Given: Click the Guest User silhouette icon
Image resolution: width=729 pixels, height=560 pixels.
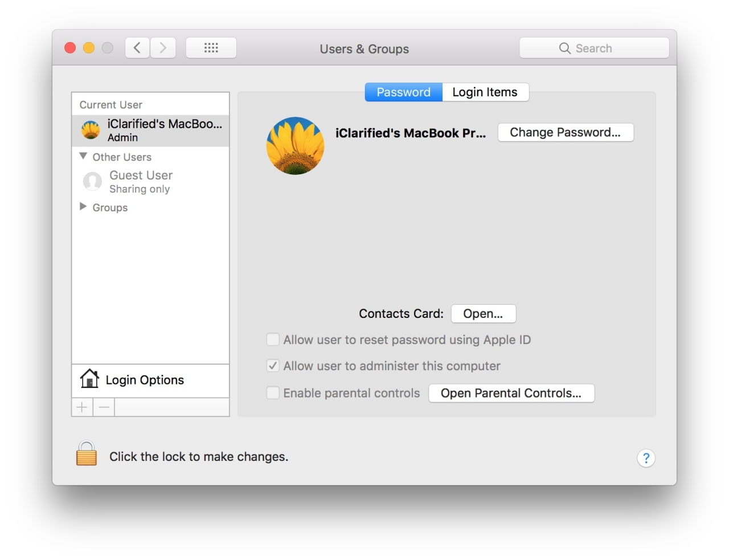Looking at the screenshot, I should [92, 181].
